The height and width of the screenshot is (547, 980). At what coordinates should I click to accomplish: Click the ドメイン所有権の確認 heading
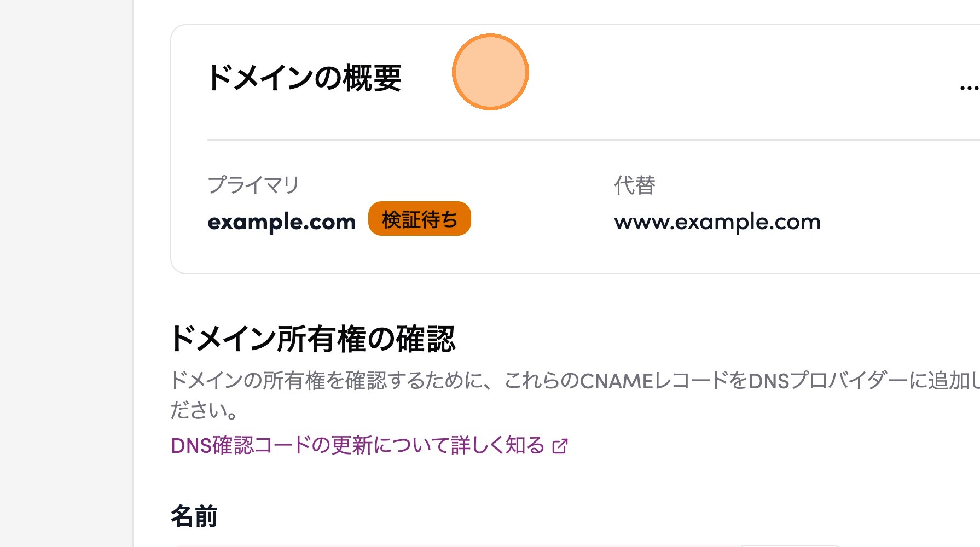312,339
